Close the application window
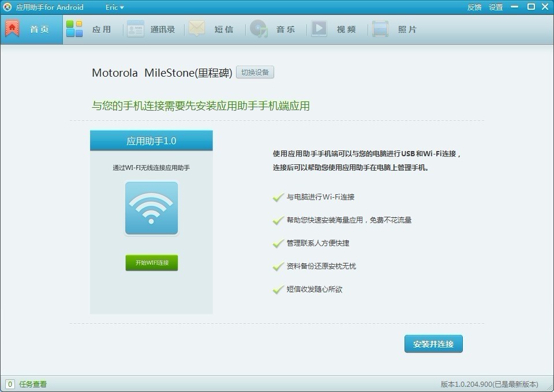 545,7
